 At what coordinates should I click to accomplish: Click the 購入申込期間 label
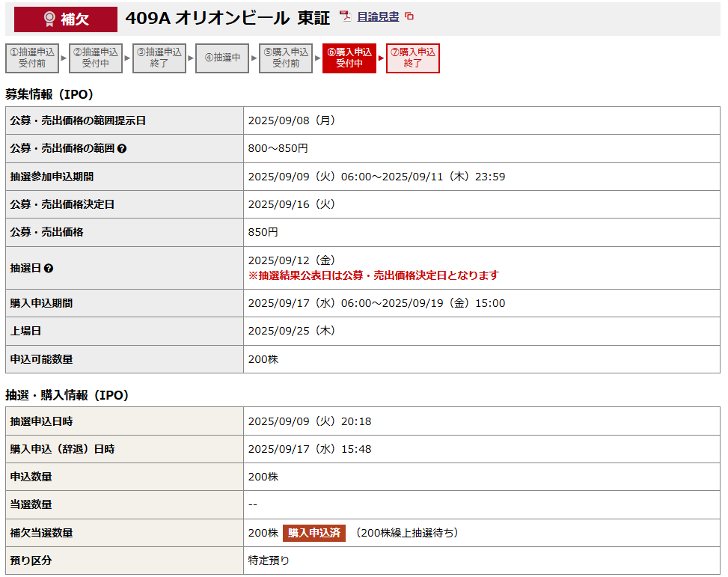pos(41,303)
